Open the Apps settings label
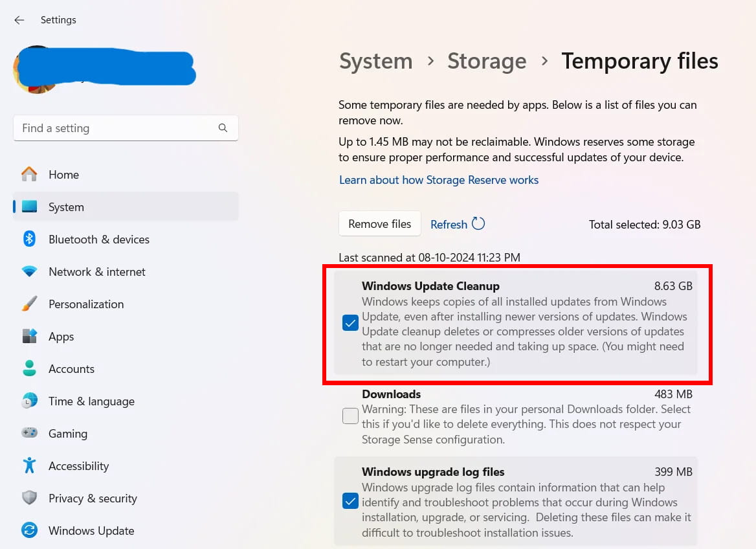 [x=61, y=337]
